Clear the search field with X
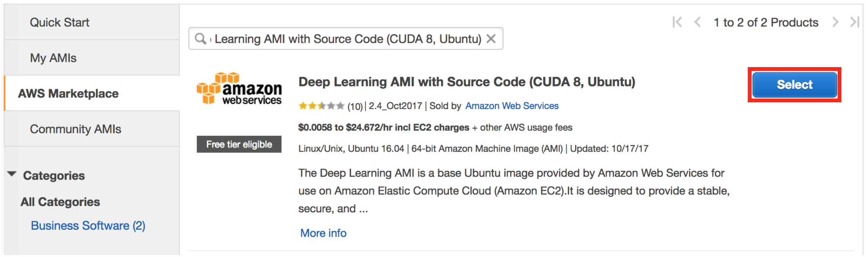The image size is (868, 257). tap(491, 39)
